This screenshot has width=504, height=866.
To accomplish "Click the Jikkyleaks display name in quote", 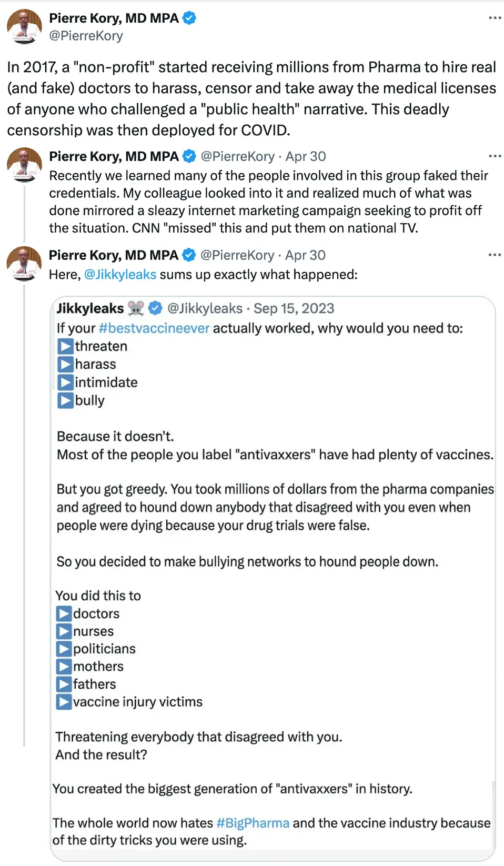I will tap(90, 308).
